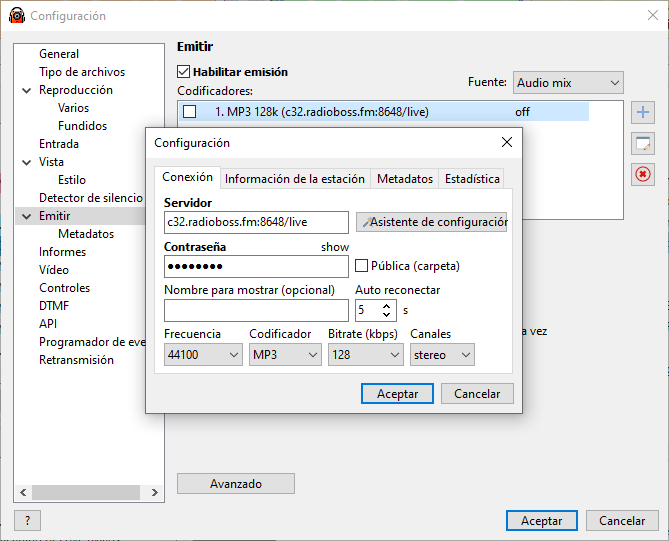Click the Servidor address input field
This screenshot has height=541, width=669.
click(256, 222)
